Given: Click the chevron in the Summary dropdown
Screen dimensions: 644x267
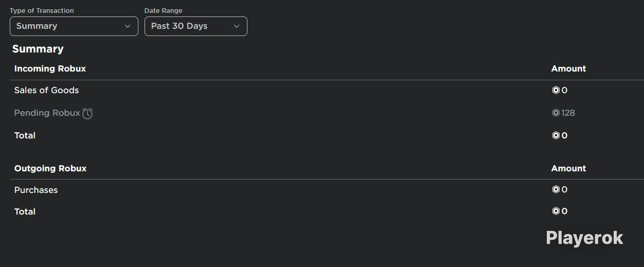Looking at the screenshot, I should click(128, 26).
